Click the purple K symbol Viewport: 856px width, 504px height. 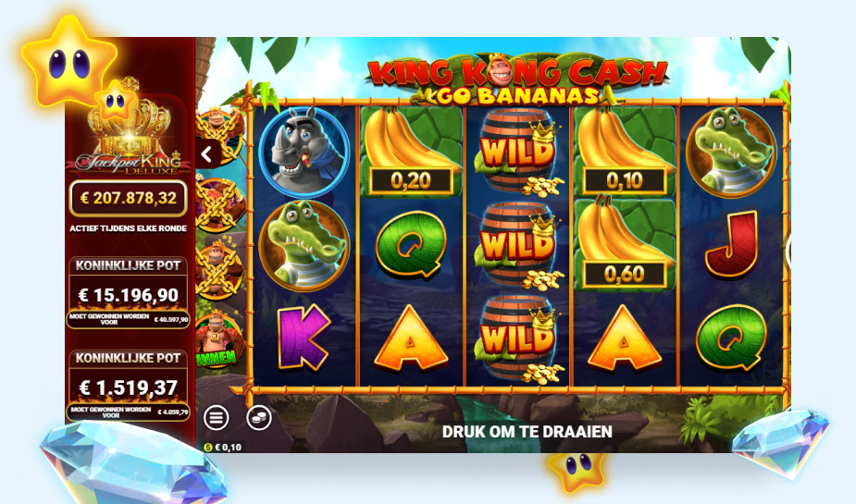tap(304, 338)
